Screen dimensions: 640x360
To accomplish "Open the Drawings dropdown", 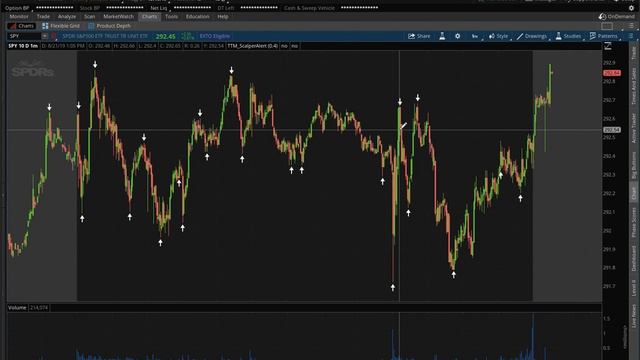I will (x=532, y=36).
